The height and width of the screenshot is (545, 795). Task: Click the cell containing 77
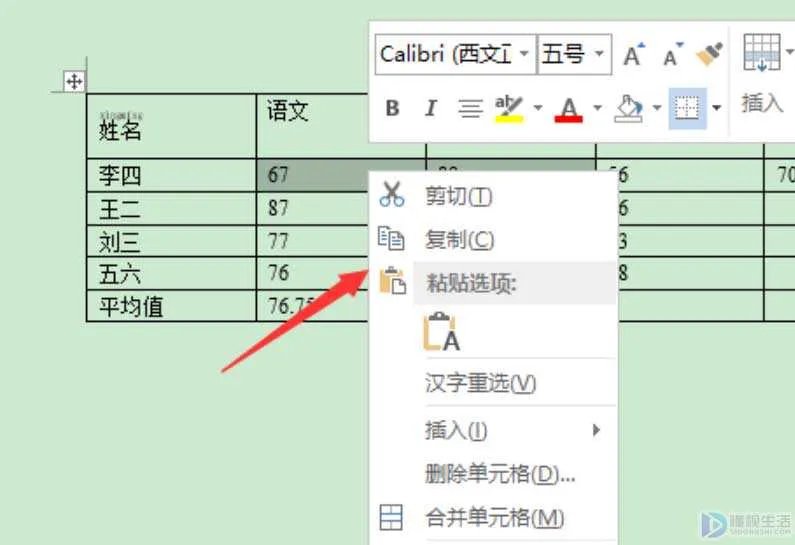pos(313,241)
